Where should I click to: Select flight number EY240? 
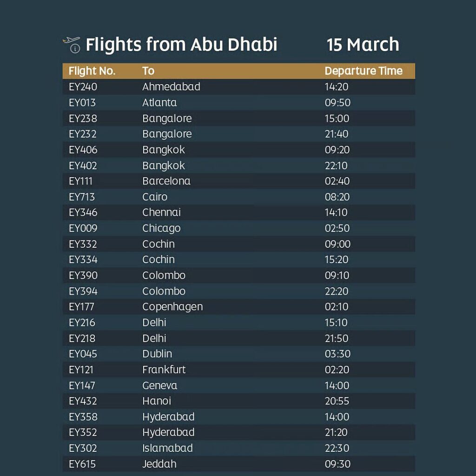coord(83,87)
